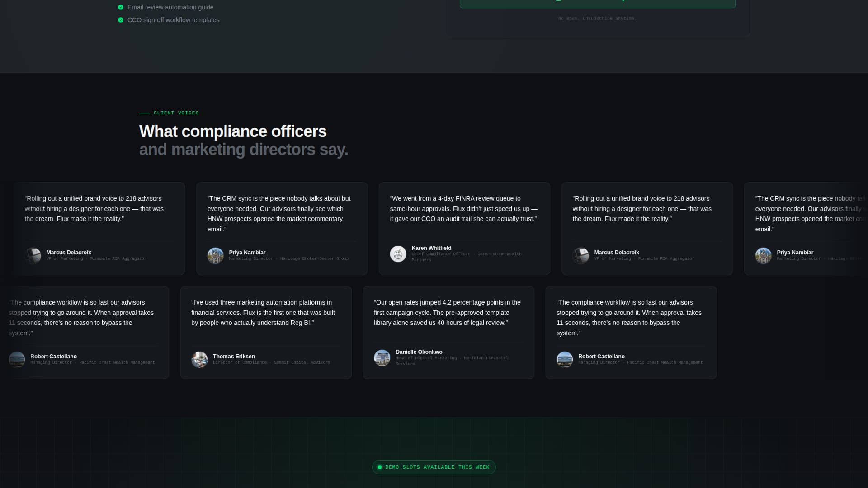Viewport: 868px width, 488px height.
Task: Click the green dot in the demo slots badge
Action: [x=380, y=467]
